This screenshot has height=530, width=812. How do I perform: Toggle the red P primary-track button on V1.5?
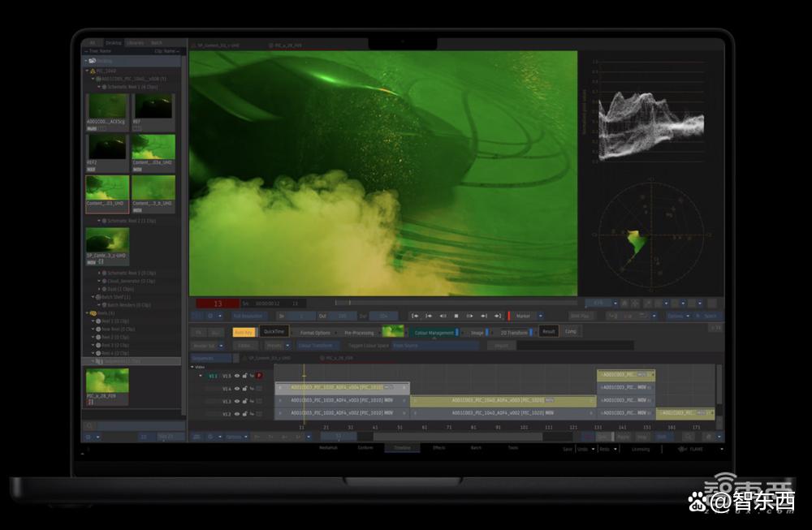(259, 376)
